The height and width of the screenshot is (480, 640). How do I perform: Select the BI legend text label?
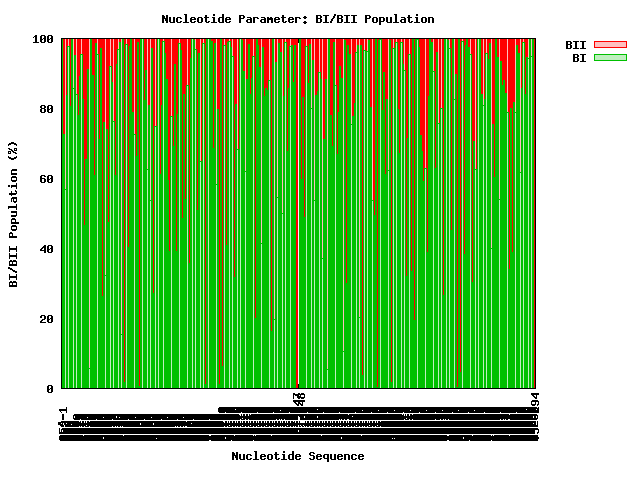click(579, 58)
